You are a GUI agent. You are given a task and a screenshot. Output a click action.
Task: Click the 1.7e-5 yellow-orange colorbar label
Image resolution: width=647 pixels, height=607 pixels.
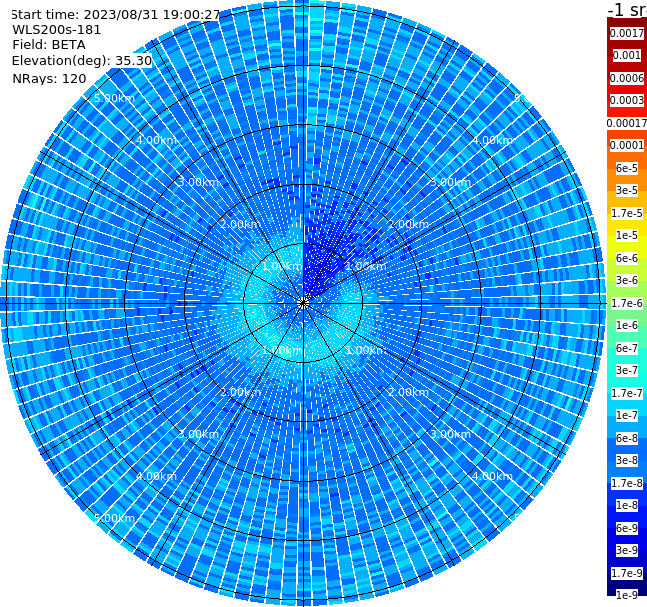(626, 213)
